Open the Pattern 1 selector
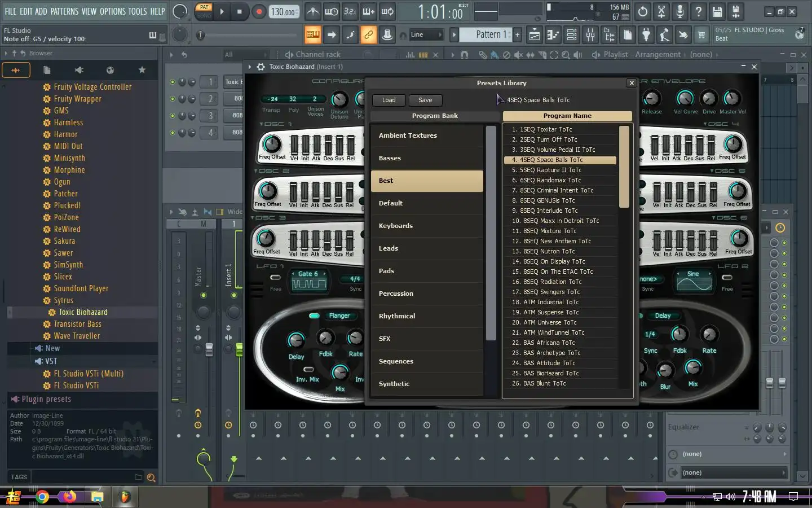812x508 pixels. [487, 34]
